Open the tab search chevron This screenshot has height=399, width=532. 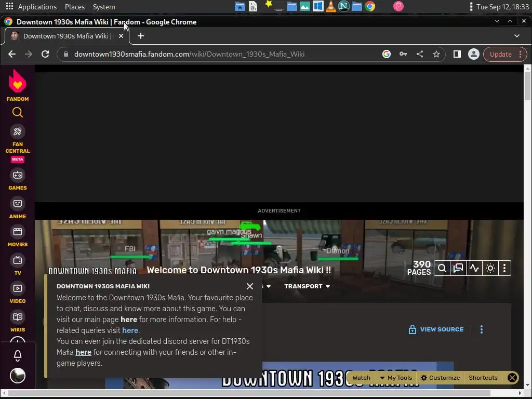517,36
